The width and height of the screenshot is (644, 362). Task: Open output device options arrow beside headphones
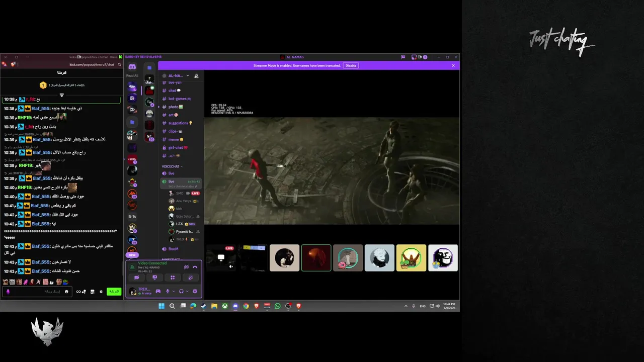pos(187,291)
